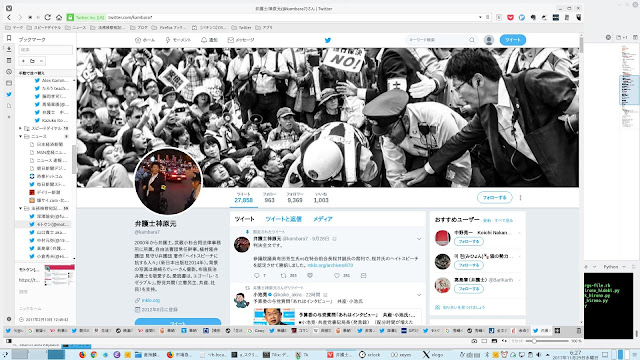The image size is (640, 360).
Task: Click the green site security padlock
Action: (x=70, y=17)
